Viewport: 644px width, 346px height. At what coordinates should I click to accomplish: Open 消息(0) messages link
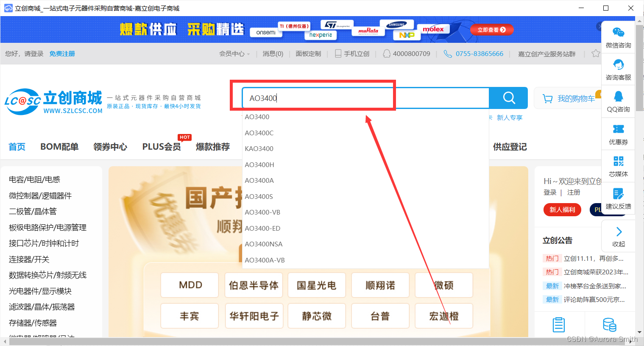coord(273,54)
